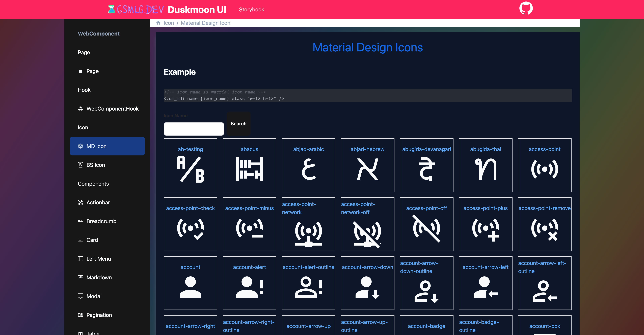644x335 pixels.
Task: Click Material Design Icon breadcrumb
Action: point(205,23)
